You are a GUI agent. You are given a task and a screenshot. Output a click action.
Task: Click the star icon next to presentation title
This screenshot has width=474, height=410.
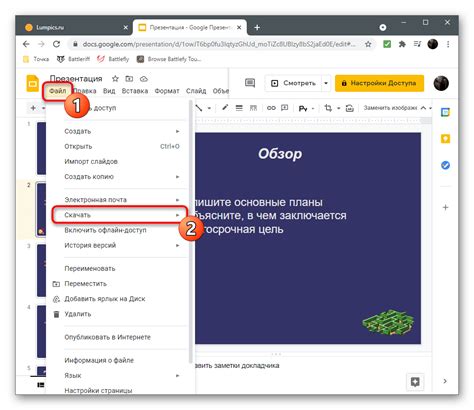[115, 79]
